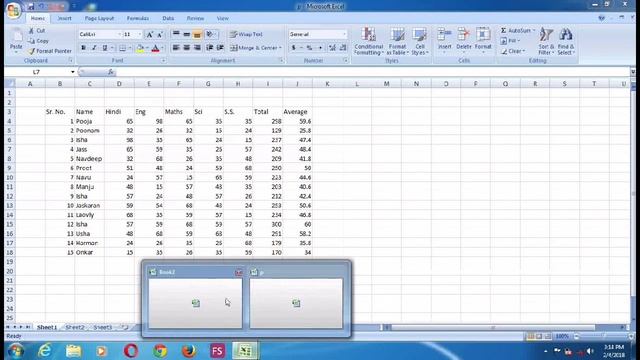Open Format as Table gallery
This screenshot has width=640, height=360.
point(397,41)
